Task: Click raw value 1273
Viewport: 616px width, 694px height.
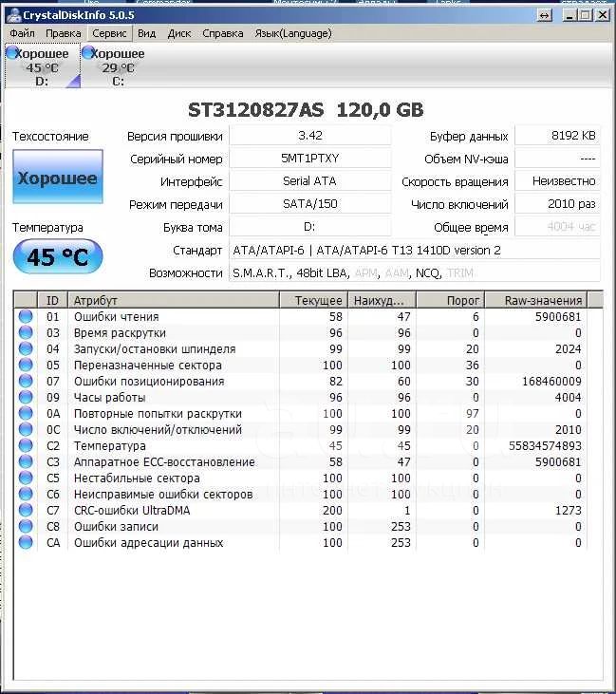Action: point(569,511)
